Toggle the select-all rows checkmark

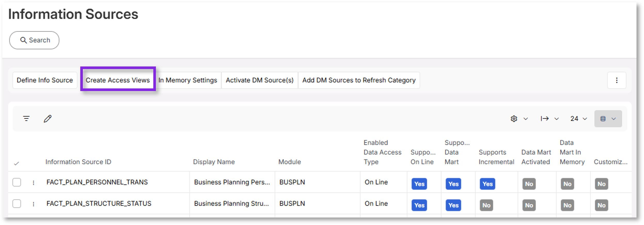point(17,163)
